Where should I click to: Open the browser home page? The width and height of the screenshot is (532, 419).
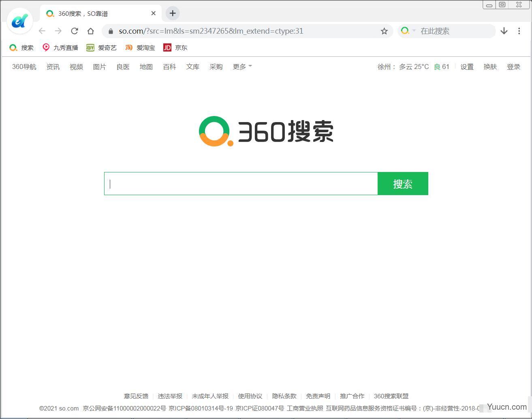(91, 31)
